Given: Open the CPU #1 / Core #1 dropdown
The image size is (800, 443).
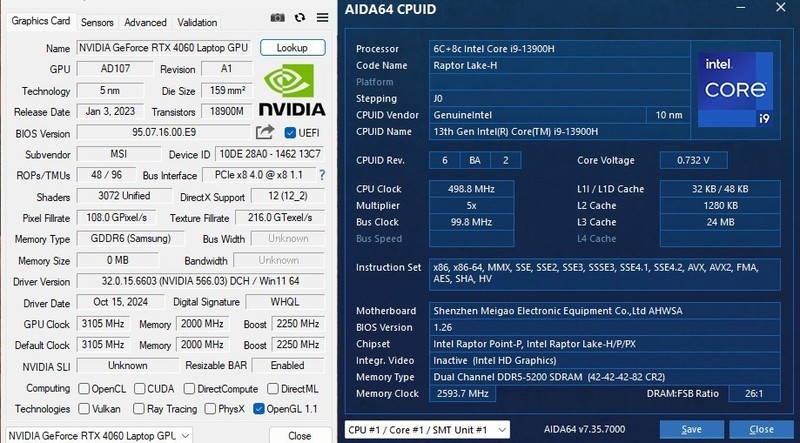Looking at the screenshot, I should 427,430.
